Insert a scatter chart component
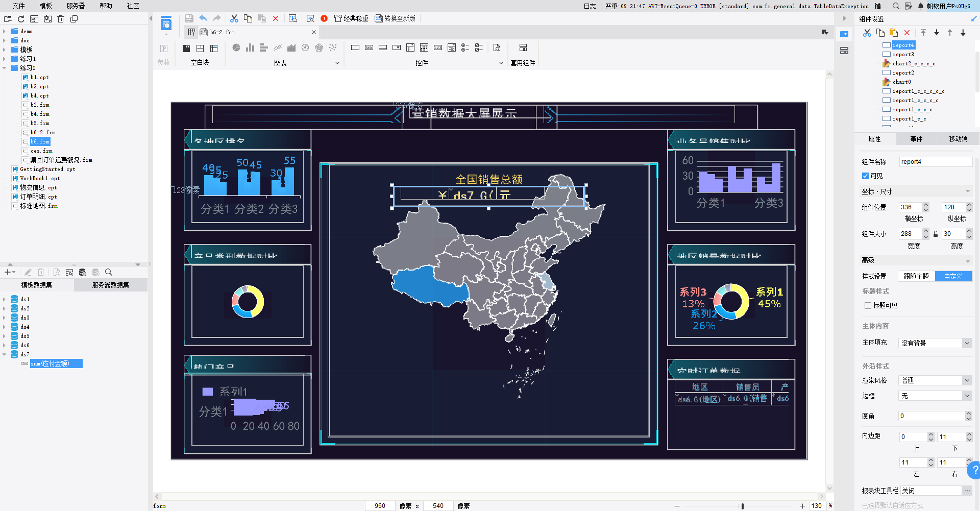This screenshot has height=511, width=980. tap(333, 47)
